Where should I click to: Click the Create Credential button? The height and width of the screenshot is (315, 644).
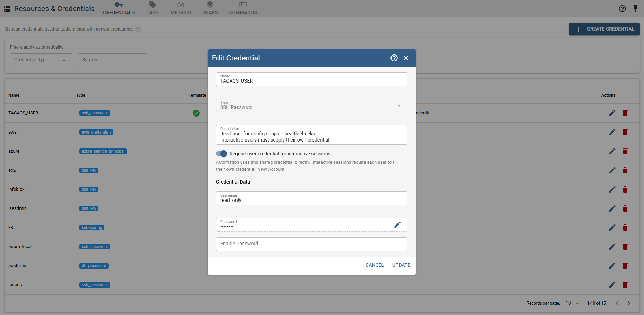point(604,29)
